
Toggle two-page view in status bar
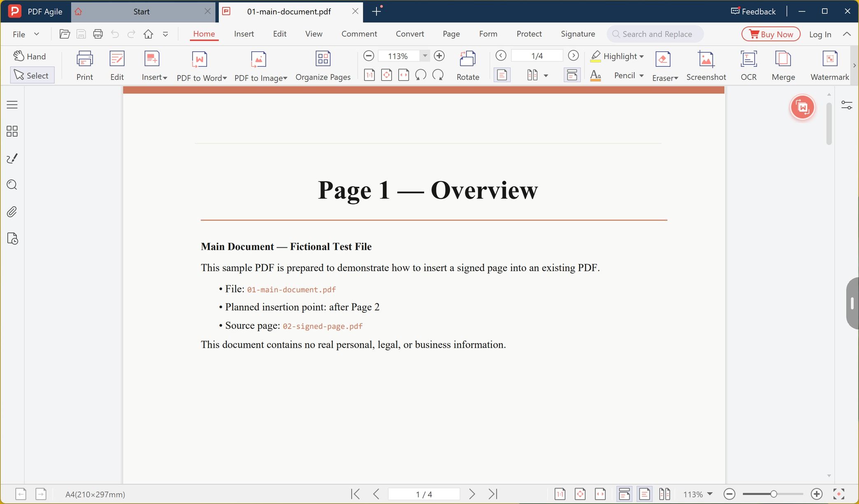(x=664, y=494)
